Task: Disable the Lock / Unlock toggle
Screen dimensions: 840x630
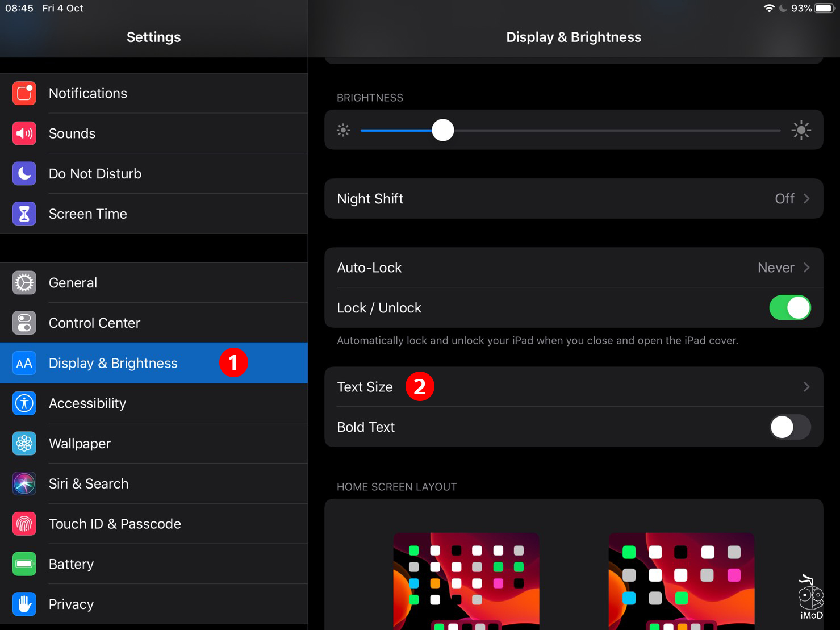Action: [x=790, y=307]
